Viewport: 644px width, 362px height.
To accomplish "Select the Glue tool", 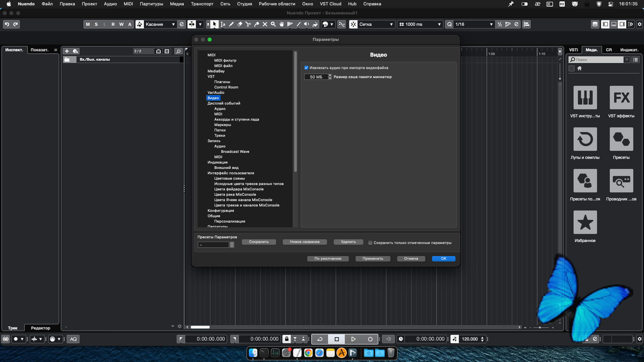I will pos(257,24).
